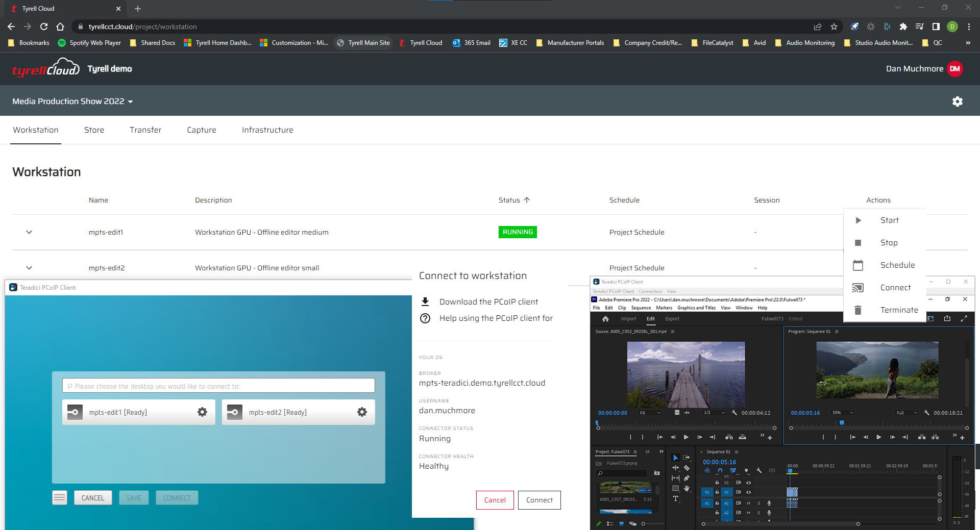Open Source monitor 1/2 resolution dropdown
The height and width of the screenshot is (530, 980).
tap(714, 413)
